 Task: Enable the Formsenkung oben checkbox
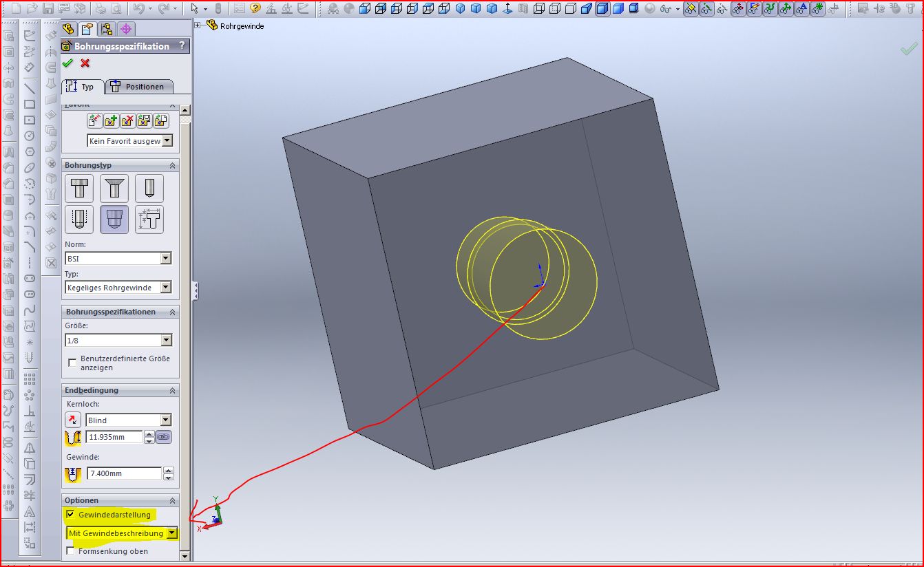point(70,551)
